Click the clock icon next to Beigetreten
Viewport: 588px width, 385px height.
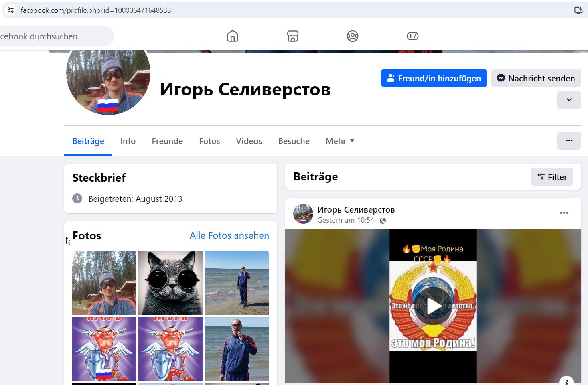tap(77, 198)
